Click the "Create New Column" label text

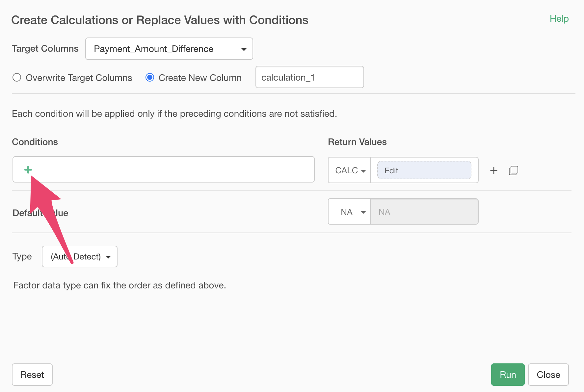point(200,78)
